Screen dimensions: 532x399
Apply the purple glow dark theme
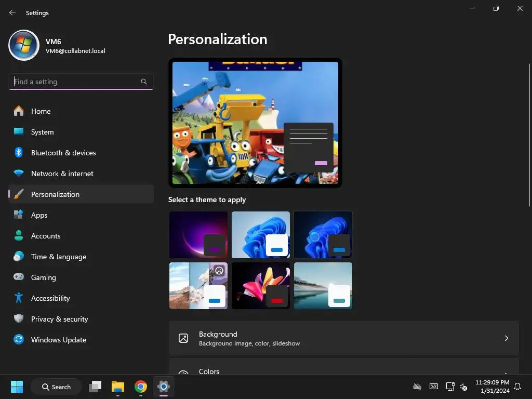point(198,235)
